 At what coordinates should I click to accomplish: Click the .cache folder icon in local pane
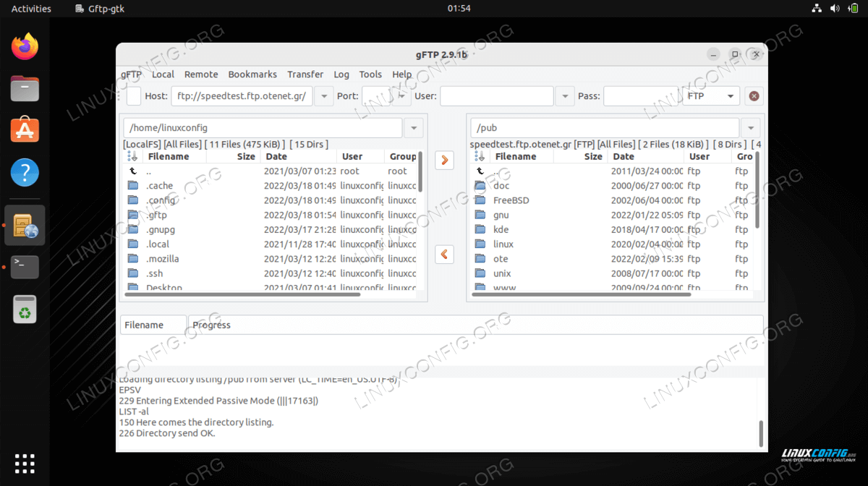pos(132,186)
